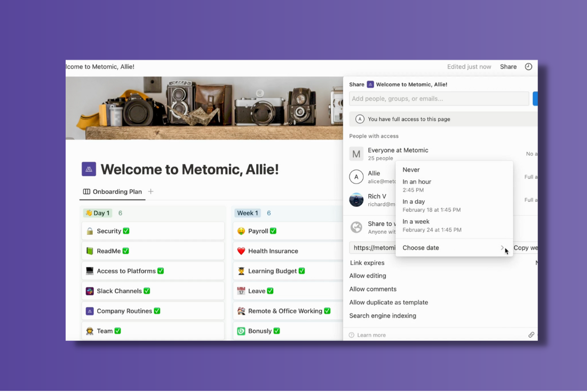The image size is (587, 392).
Task: Open page history via the clock icon
Action: pos(528,66)
